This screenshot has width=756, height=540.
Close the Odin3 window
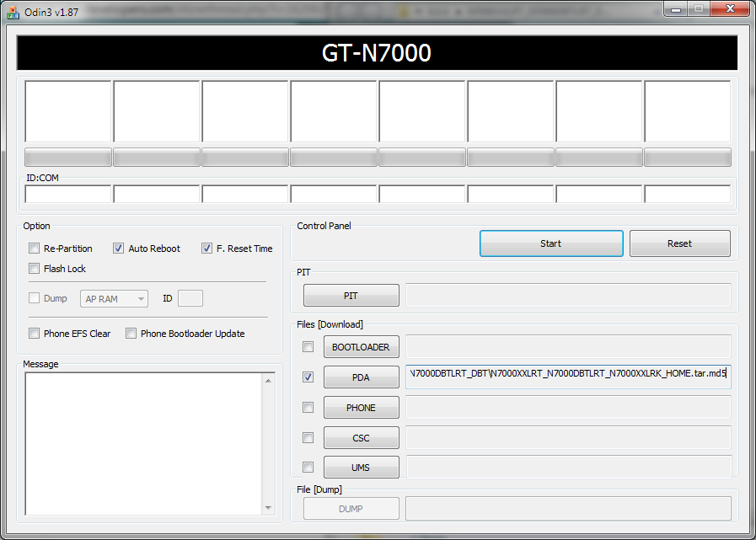[x=730, y=8]
